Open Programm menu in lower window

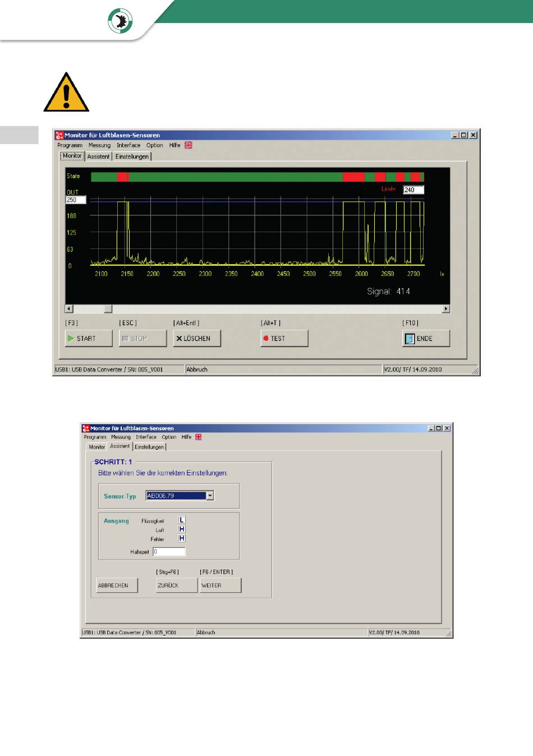pos(95,437)
